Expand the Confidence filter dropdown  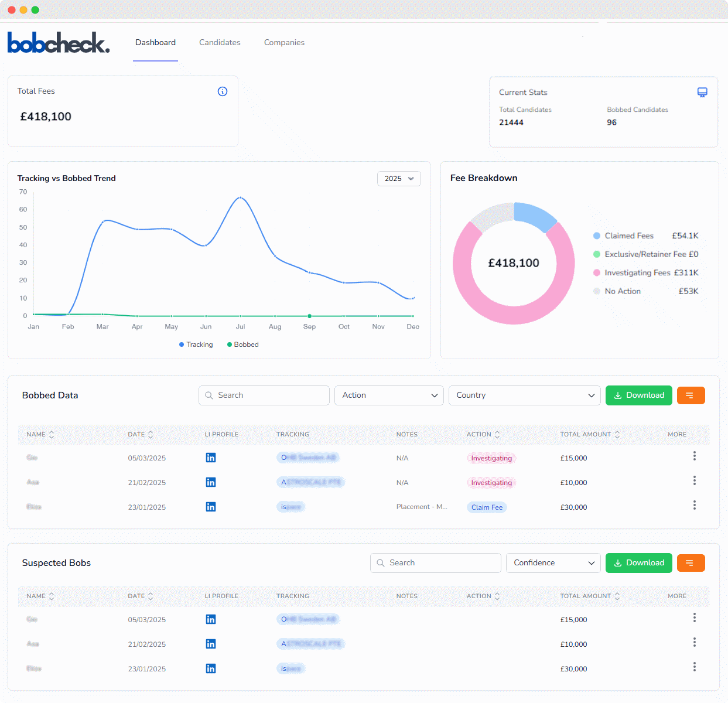click(x=553, y=563)
